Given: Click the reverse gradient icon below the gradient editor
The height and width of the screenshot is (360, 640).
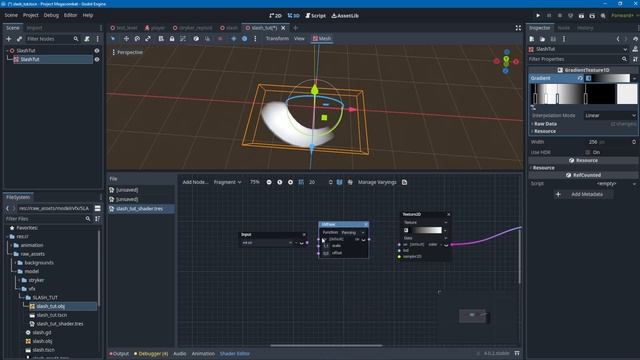Looking at the screenshot, I should point(533,107).
